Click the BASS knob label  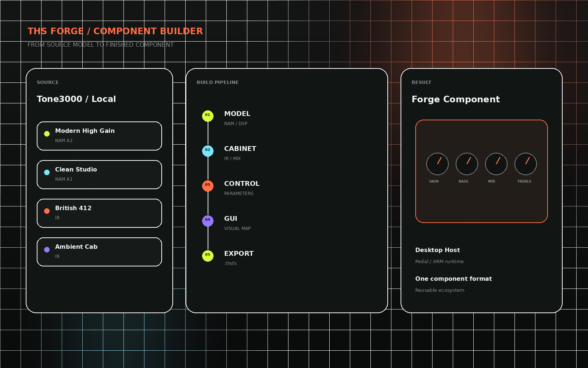click(x=463, y=181)
